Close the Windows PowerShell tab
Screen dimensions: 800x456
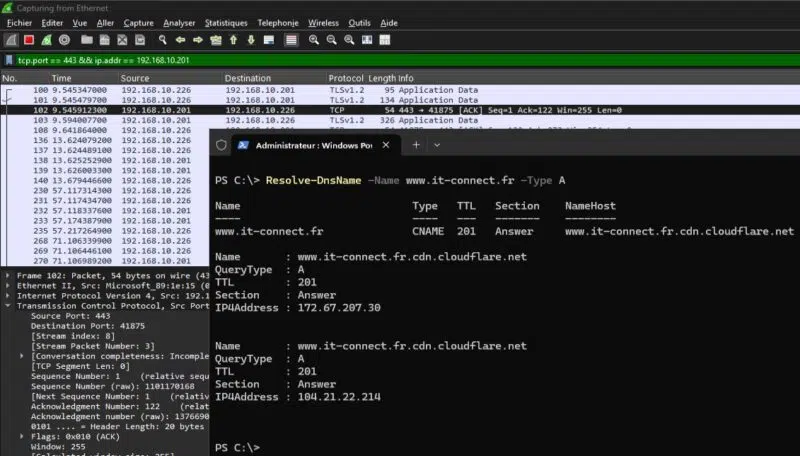tap(386, 145)
